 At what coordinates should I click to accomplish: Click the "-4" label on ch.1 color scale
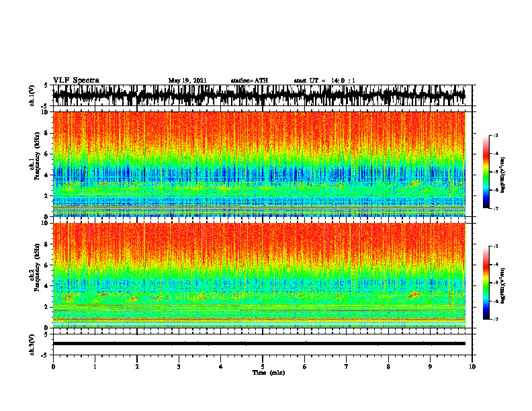tap(496, 154)
